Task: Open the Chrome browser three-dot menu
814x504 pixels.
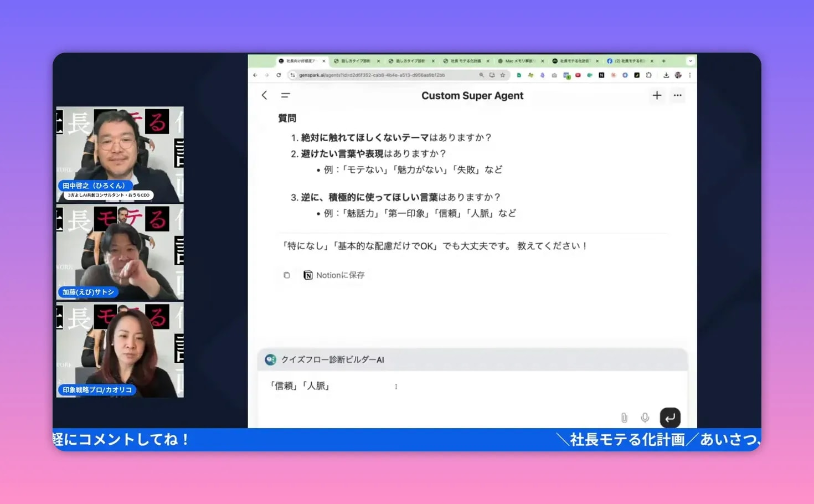Action: tap(690, 75)
